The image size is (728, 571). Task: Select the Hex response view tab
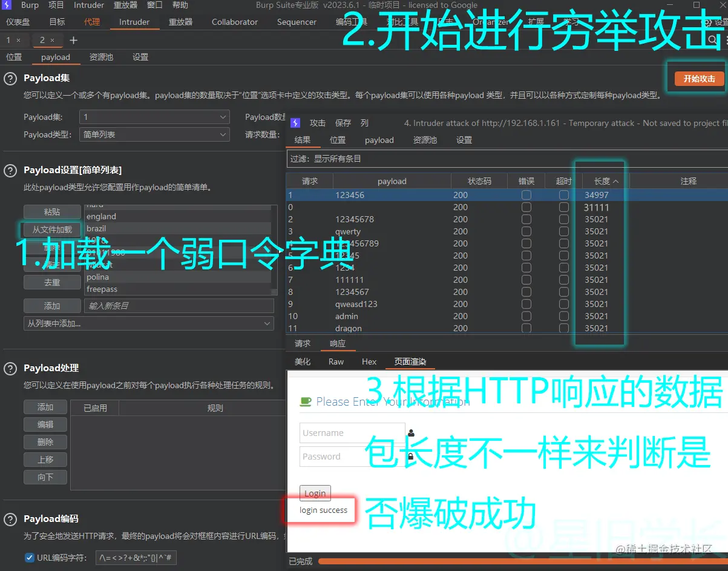coord(369,361)
